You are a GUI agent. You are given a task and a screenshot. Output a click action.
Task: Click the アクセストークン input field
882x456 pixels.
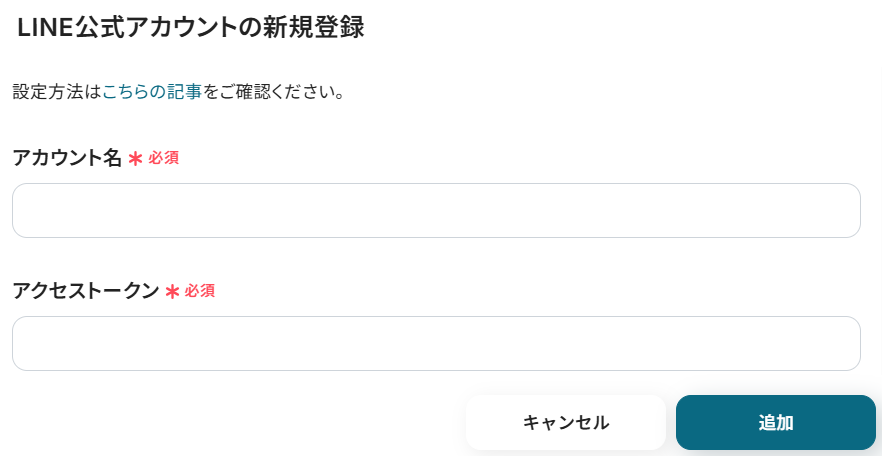coord(436,343)
